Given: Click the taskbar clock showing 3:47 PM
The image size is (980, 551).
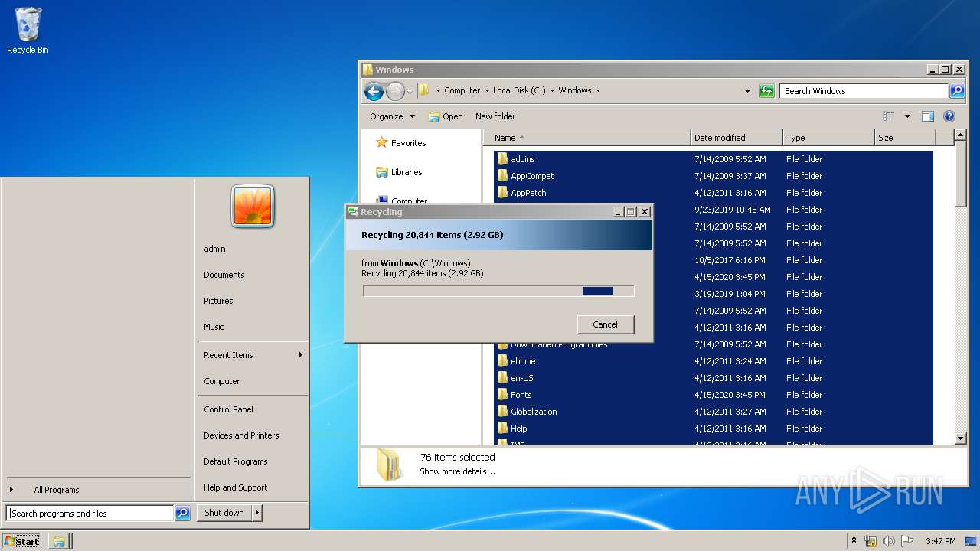Looking at the screenshot, I should click(940, 541).
